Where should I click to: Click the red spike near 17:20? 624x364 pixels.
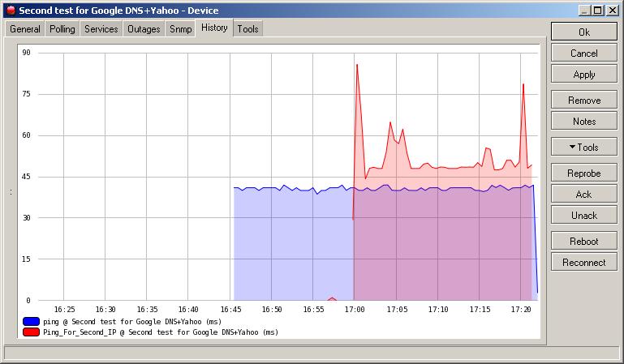coord(523,84)
